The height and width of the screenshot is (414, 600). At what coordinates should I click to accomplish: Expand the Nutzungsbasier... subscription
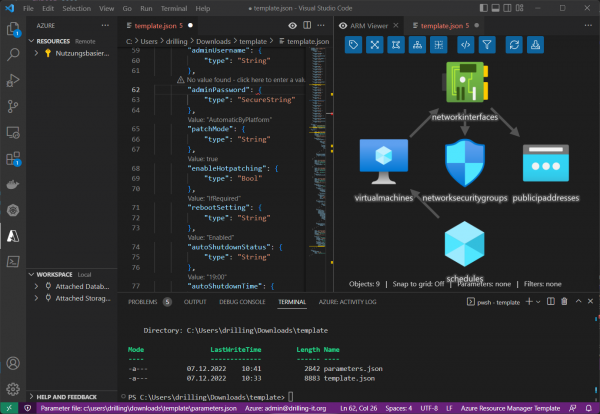36,53
